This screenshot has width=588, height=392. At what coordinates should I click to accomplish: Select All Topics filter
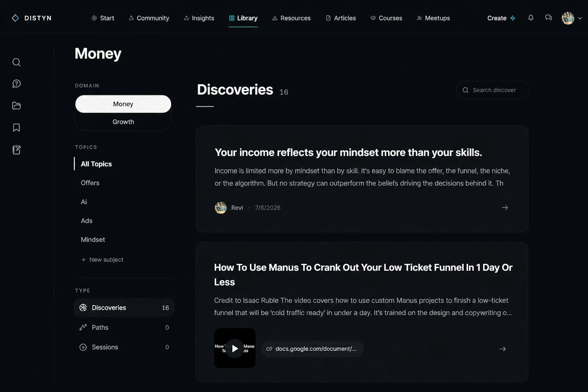(x=96, y=164)
